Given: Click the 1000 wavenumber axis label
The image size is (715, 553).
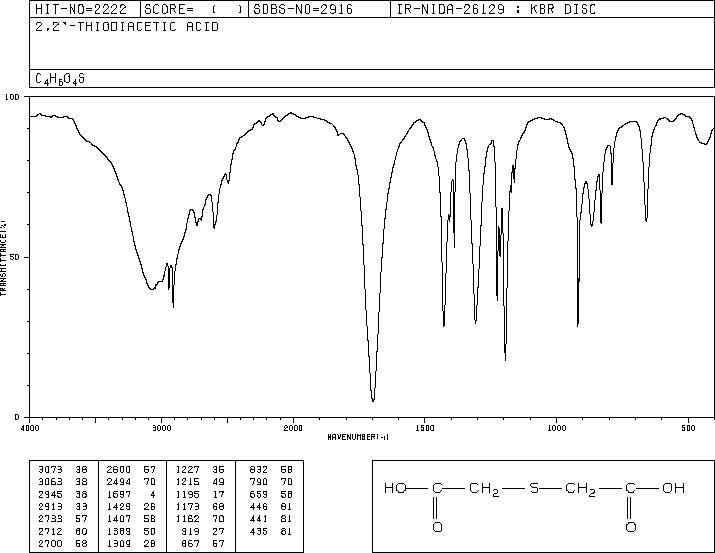Looking at the screenshot, I should tap(556, 428).
